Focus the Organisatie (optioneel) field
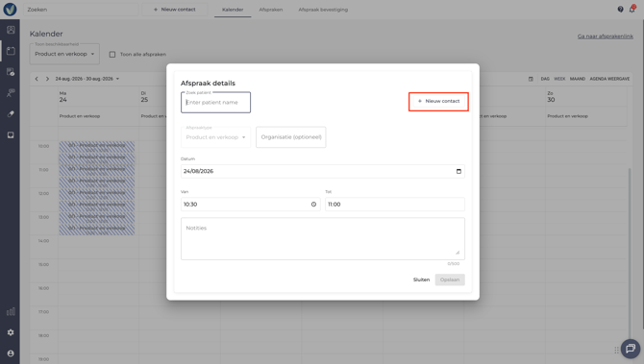 coord(291,137)
